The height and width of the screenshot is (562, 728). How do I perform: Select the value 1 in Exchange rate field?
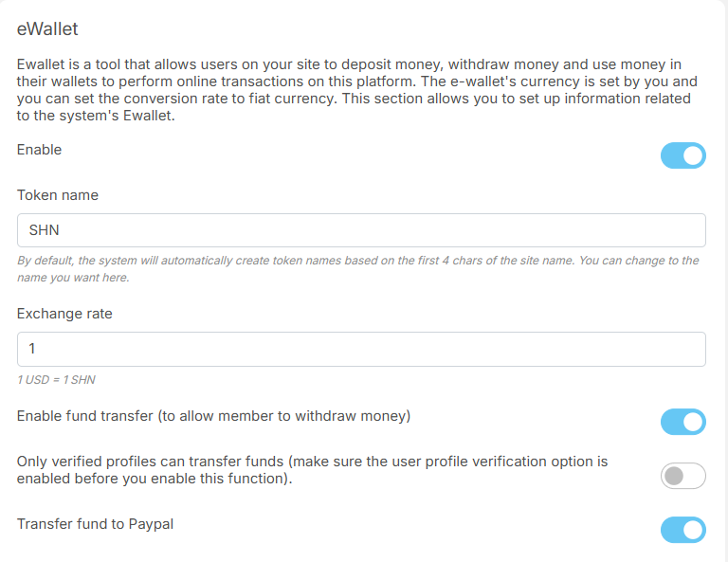click(x=31, y=349)
